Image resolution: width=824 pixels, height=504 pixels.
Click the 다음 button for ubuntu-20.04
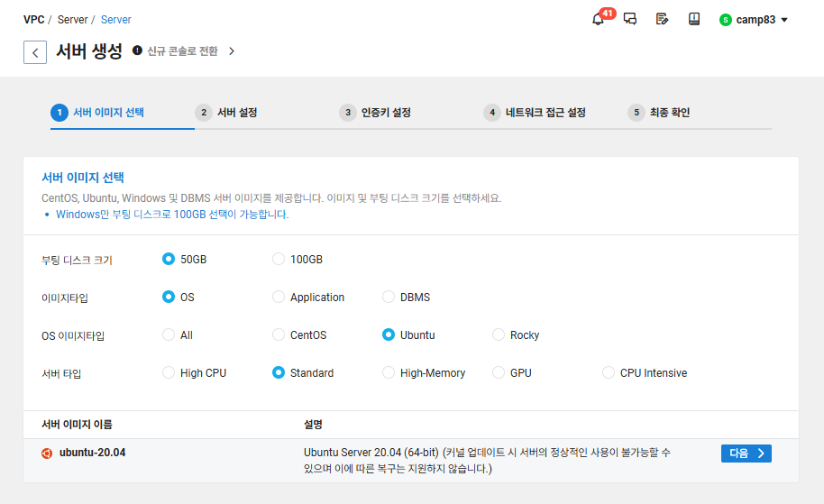click(x=746, y=454)
